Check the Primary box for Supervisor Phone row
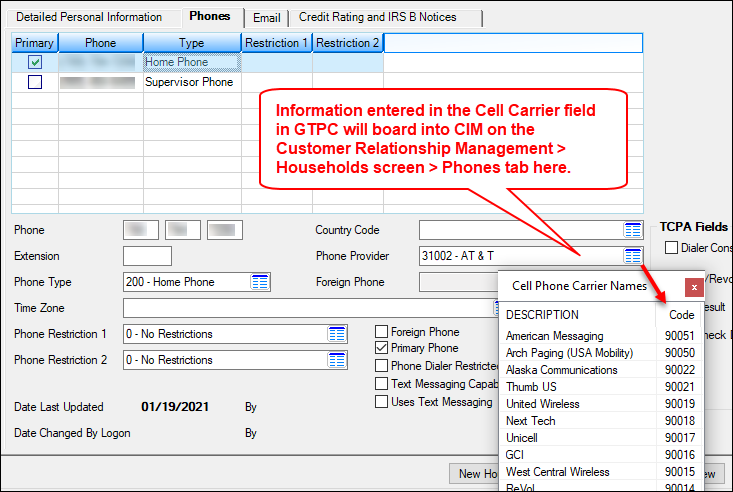 tap(35, 82)
